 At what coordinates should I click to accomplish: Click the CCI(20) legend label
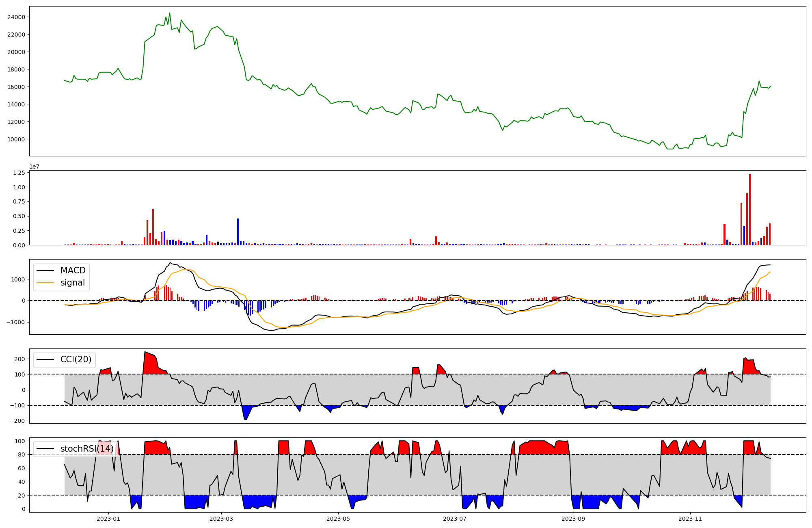[76, 359]
